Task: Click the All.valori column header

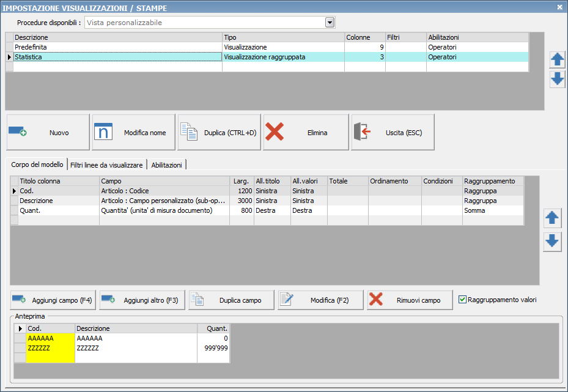Action: pos(309,181)
